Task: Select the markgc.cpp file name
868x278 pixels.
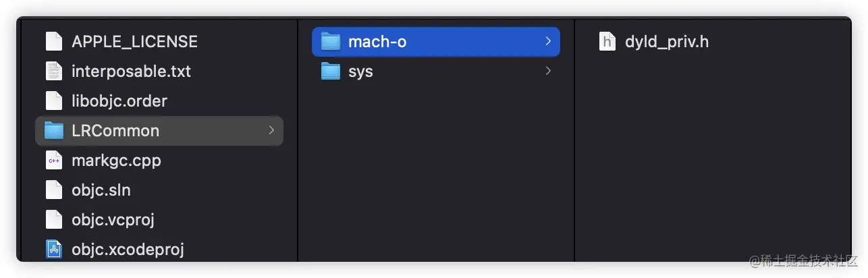Action: tap(116, 161)
